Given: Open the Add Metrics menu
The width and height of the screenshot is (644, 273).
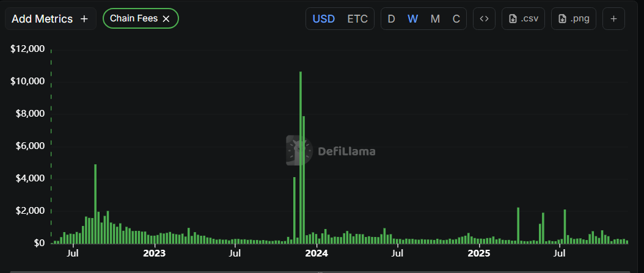Looking at the screenshot, I should point(50,19).
